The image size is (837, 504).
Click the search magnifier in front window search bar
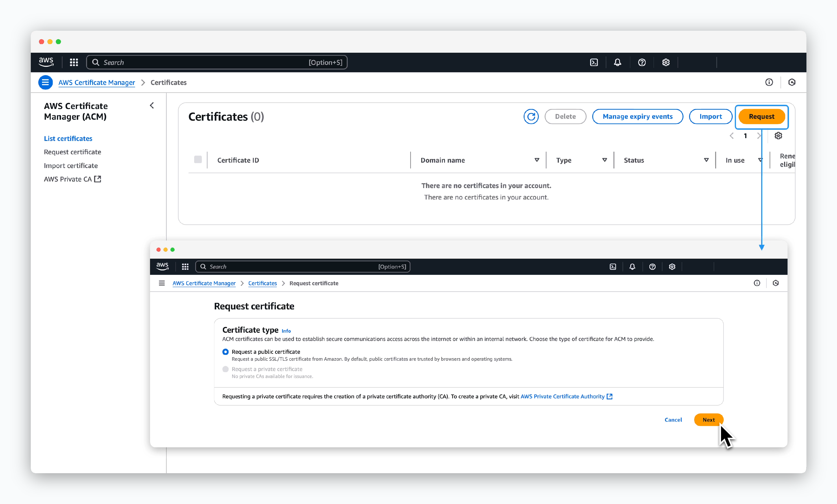pos(203,267)
